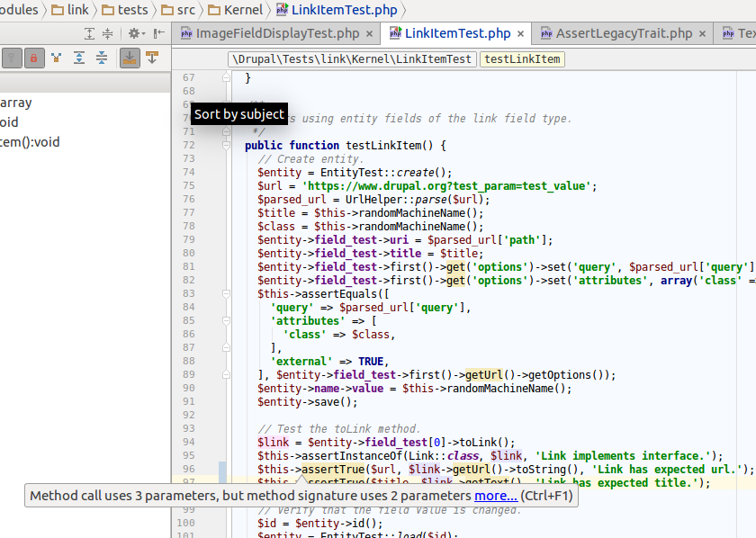Click the Expand All icon above the panel divider
The height and width of the screenshot is (538, 756).
(x=89, y=34)
